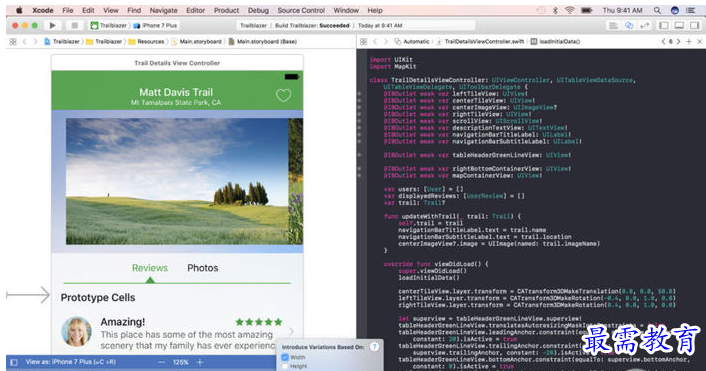Show the version editor
This screenshot has width=706, height=371.
[645, 26]
